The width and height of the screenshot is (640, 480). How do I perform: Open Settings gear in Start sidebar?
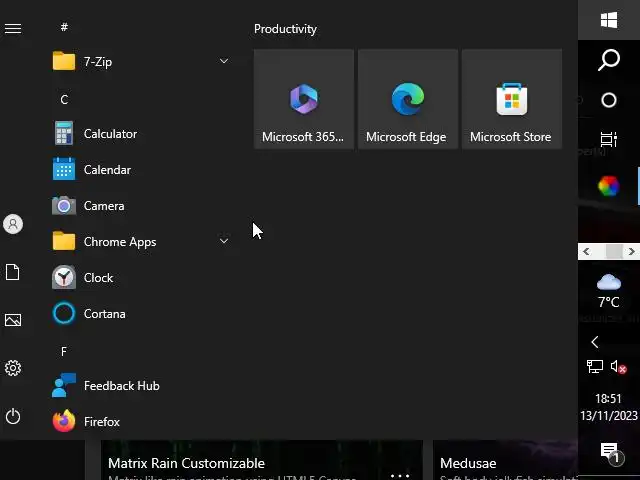click(x=13, y=368)
